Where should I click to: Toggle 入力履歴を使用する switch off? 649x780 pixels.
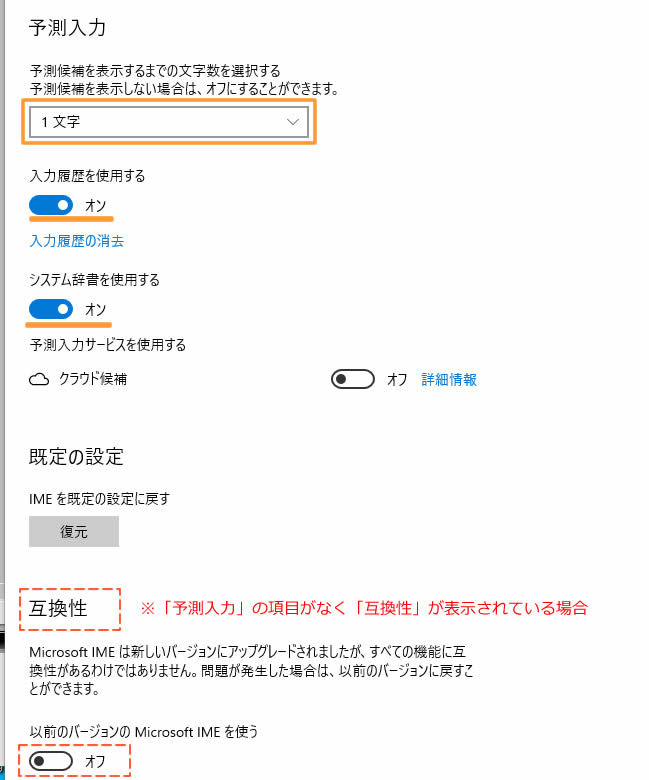point(51,205)
